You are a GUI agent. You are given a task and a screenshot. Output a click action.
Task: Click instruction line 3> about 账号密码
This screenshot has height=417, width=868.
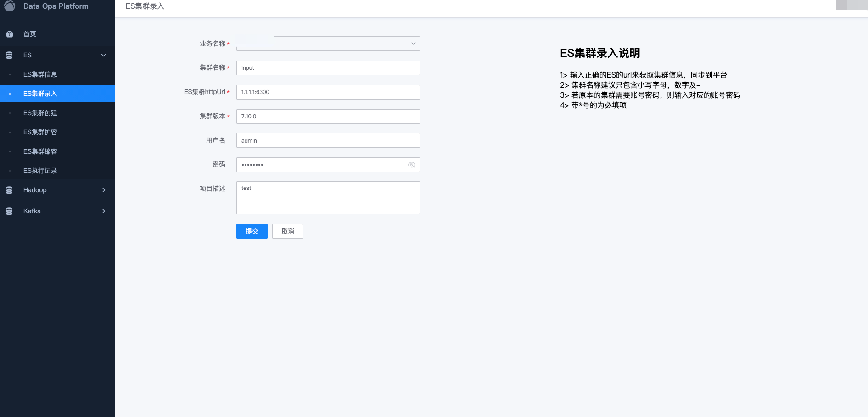650,95
